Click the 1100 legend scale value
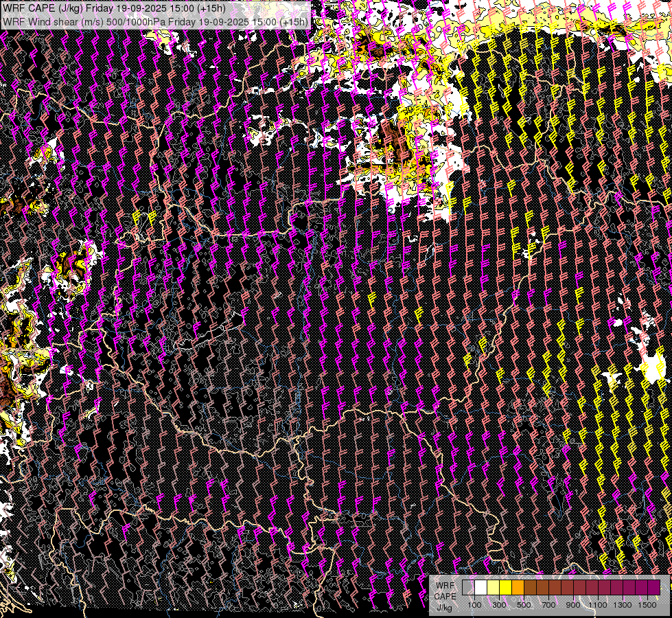This screenshot has width=672, height=618. (598, 605)
